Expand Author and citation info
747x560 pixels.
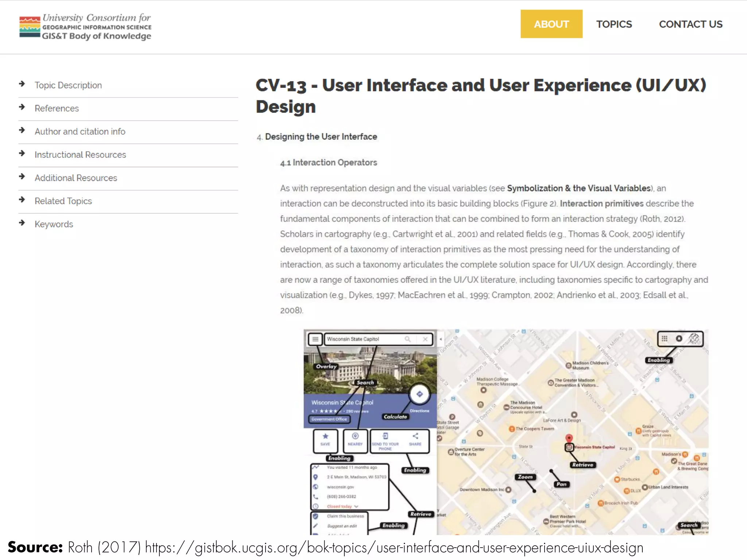(x=80, y=132)
